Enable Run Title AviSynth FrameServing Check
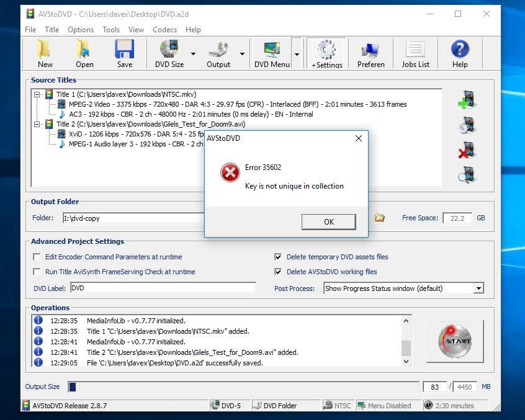The image size is (525, 420). point(37,272)
